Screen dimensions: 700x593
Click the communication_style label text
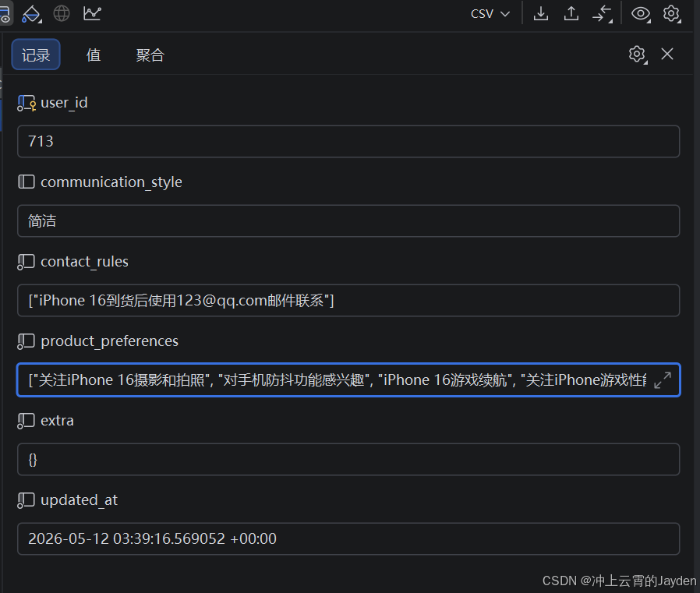coord(111,182)
